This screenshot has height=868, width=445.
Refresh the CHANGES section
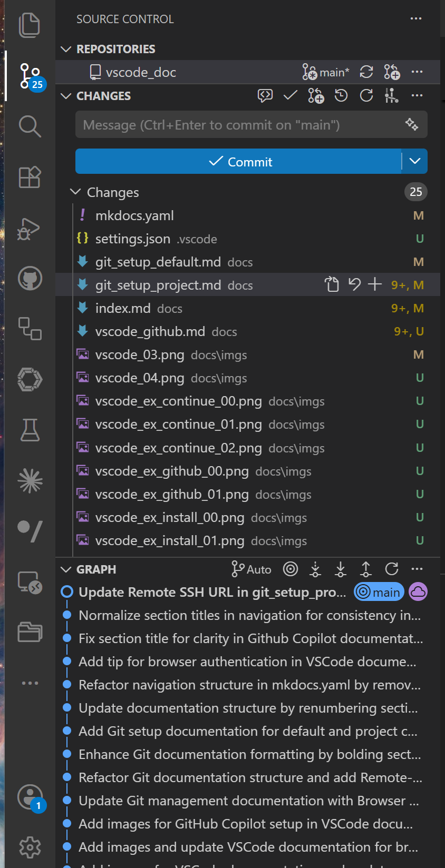click(366, 95)
